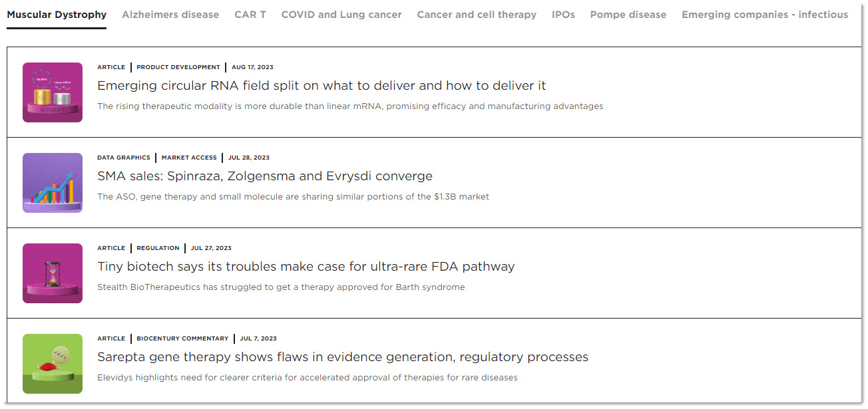The height and width of the screenshot is (409, 868).
Task: Open the Pompe disease tab
Action: pos(628,15)
